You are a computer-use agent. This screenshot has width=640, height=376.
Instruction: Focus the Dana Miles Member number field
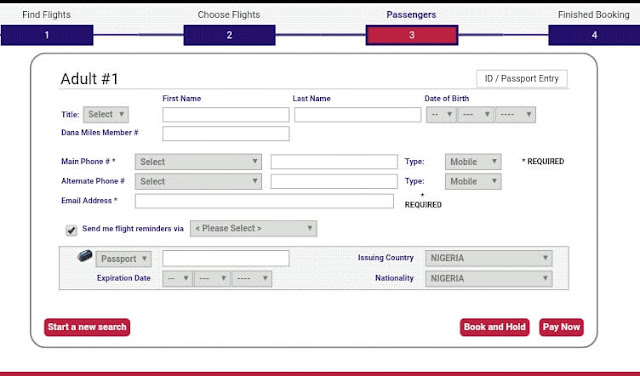point(226,133)
